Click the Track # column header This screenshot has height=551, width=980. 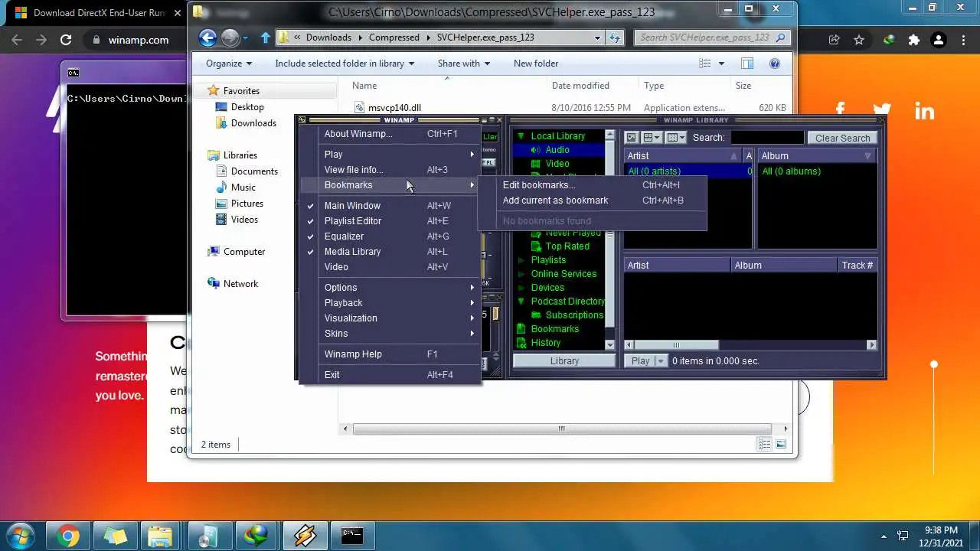click(x=857, y=266)
